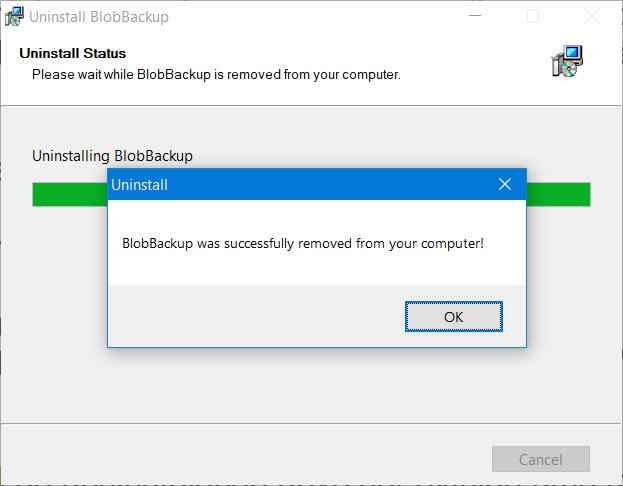Click the faded maximize button of the installer
Viewport: 623px width, 486px height.
[x=533, y=17]
